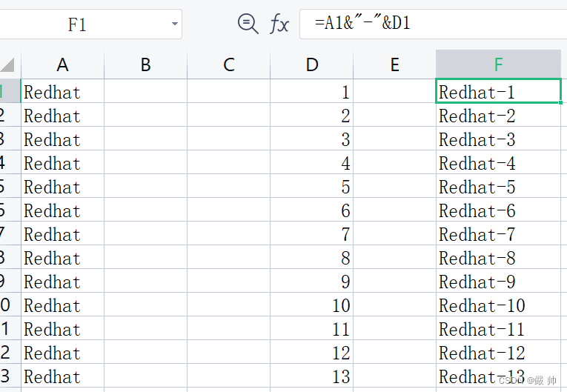
Task: Select the column B header
Action: (146, 64)
